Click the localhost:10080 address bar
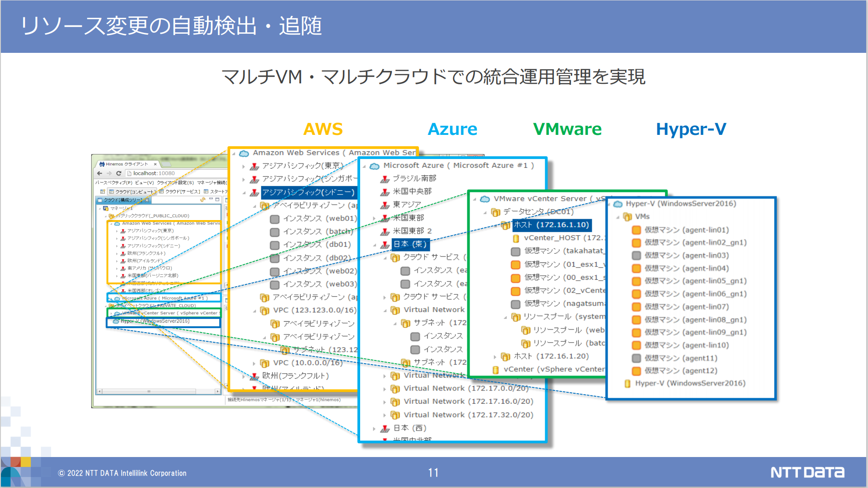 point(176,173)
